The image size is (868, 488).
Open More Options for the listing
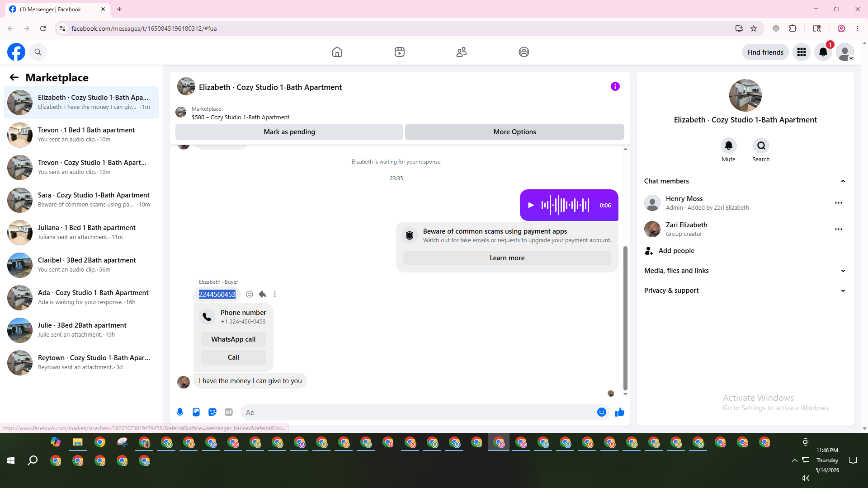[514, 132]
